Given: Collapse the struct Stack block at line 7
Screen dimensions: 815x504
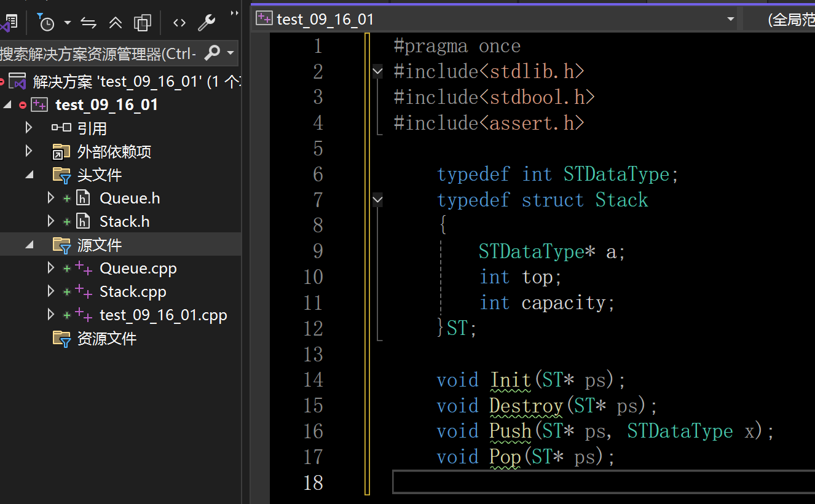Looking at the screenshot, I should (377, 200).
